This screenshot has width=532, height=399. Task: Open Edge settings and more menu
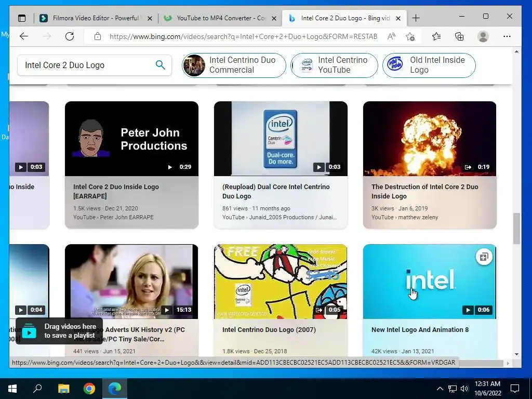(507, 36)
